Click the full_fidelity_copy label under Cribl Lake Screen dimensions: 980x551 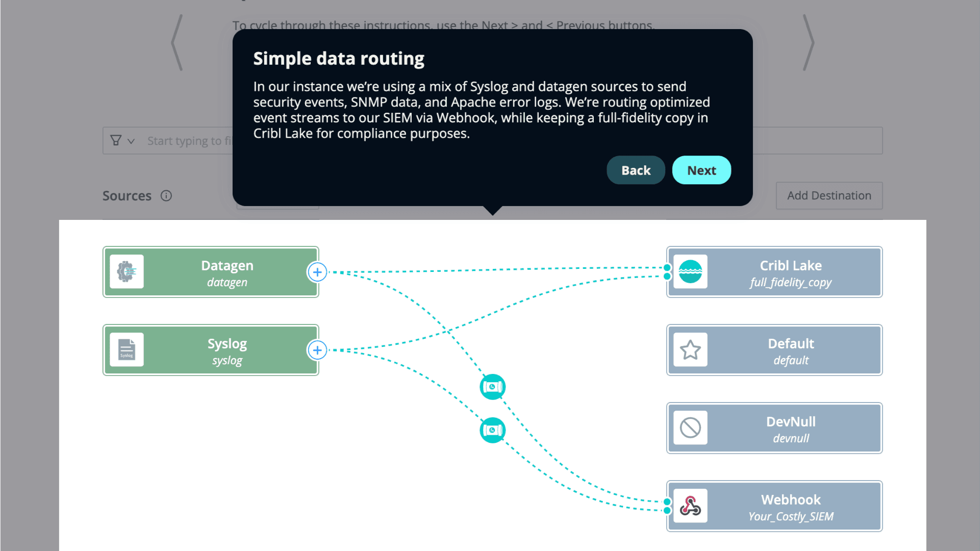791,282
